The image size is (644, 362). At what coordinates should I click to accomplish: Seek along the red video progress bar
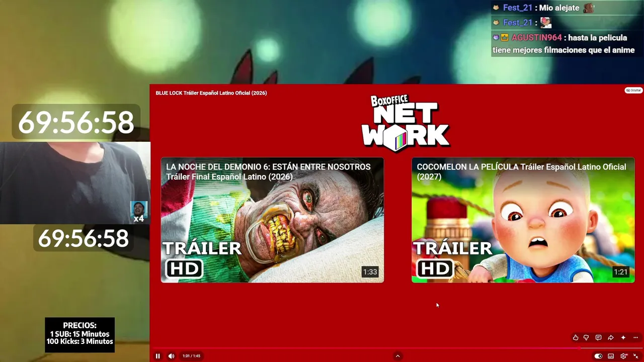click(x=396, y=348)
